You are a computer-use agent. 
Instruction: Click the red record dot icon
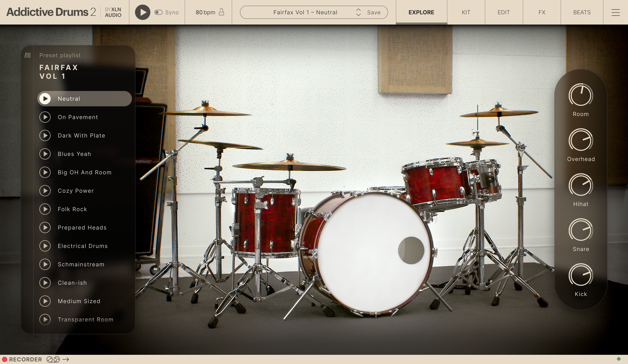pyautogui.click(x=4, y=359)
